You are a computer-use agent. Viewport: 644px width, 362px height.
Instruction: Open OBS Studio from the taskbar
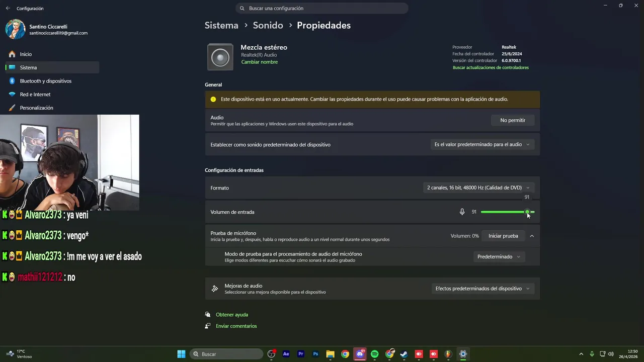[x=272, y=354]
